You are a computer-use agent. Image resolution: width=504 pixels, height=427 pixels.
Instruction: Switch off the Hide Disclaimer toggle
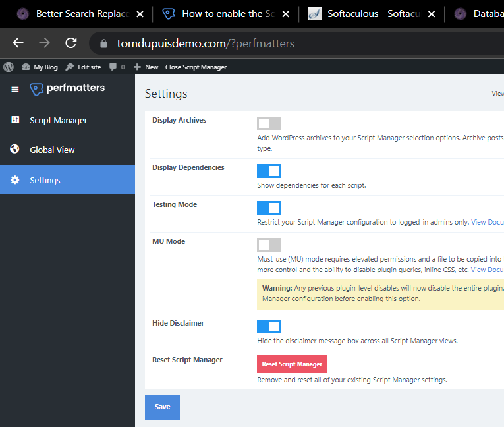(269, 326)
